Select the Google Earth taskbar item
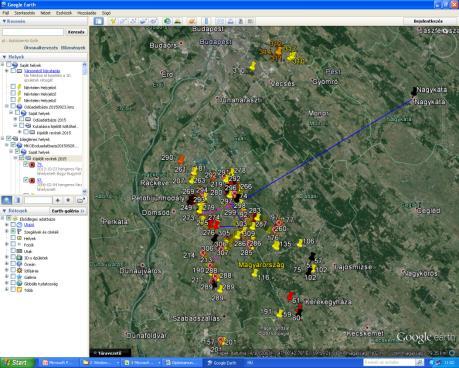This screenshot has height=368, width=459. pyautogui.click(x=224, y=363)
